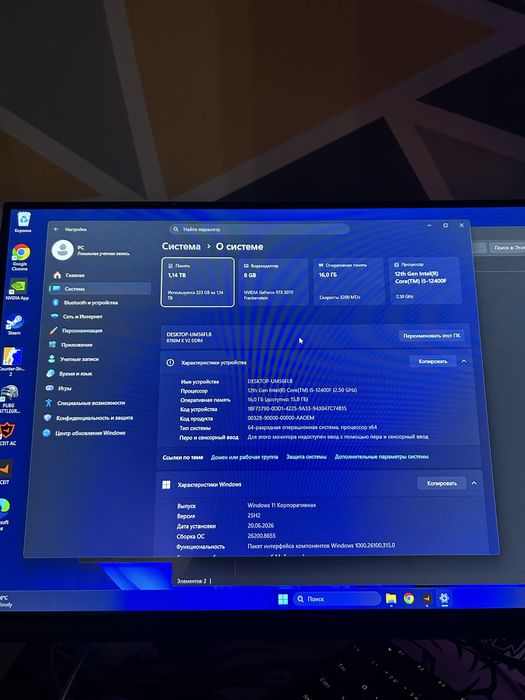Image resolution: width=525 pixels, height=700 pixels.
Task: Open the FACEIT app on the taskbar
Action: click(x=427, y=598)
